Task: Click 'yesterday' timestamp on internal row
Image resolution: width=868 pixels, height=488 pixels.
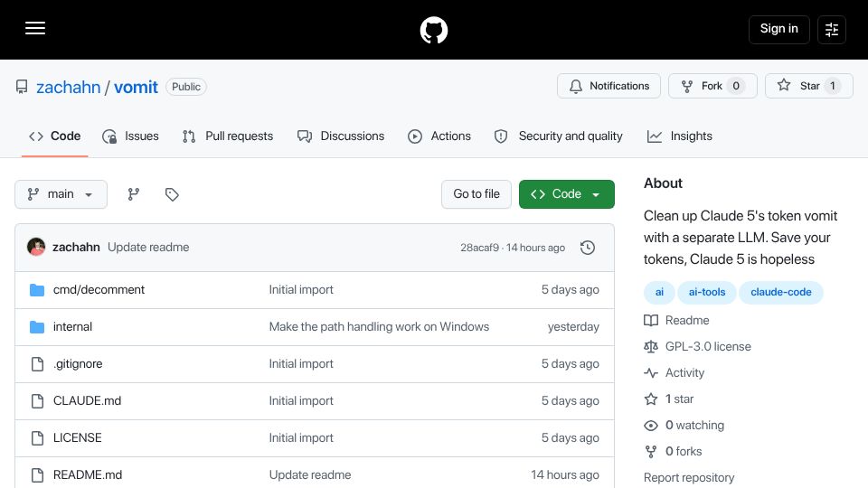Action: click(573, 327)
